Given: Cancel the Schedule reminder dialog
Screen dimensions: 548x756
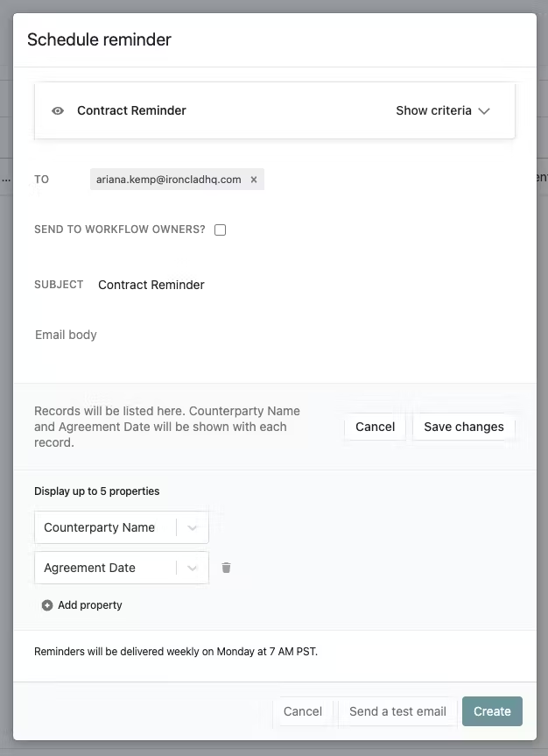Looking at the screenshot, I should 303,711.
